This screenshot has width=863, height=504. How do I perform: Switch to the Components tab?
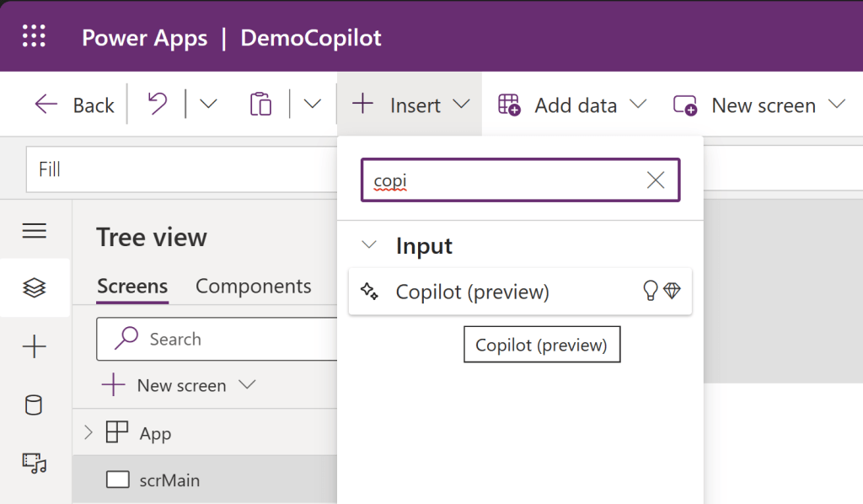253,287
